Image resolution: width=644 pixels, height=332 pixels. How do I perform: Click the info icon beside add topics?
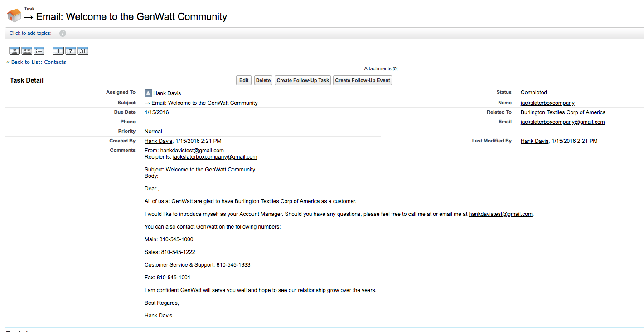tap(63, 33)
